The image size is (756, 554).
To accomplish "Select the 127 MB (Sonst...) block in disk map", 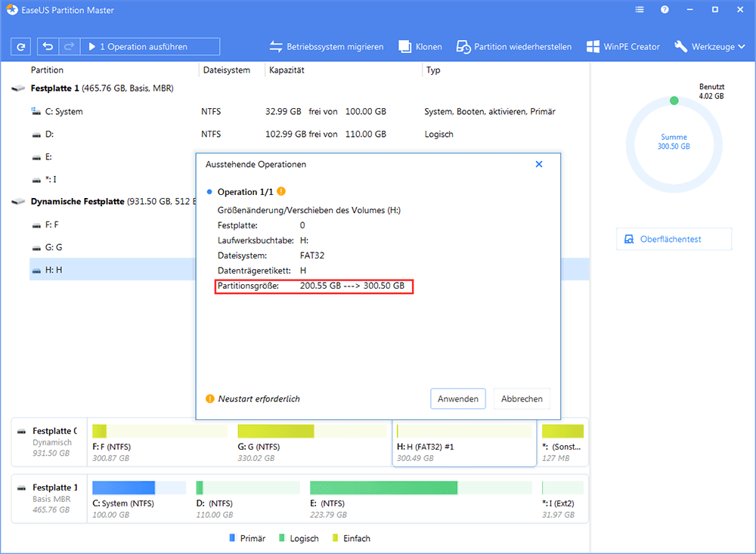I will pyautogui.click(x=562, y=443).
